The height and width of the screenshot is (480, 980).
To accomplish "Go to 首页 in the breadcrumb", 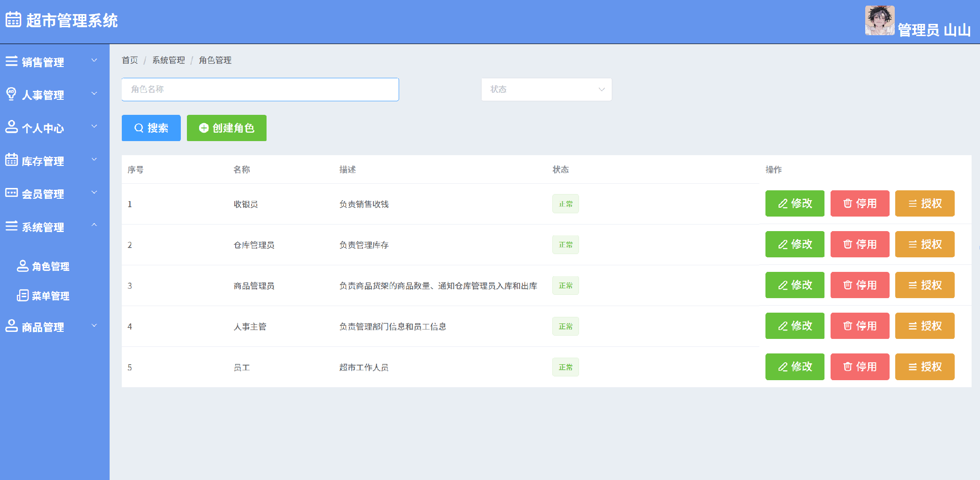I will [130, 60].
